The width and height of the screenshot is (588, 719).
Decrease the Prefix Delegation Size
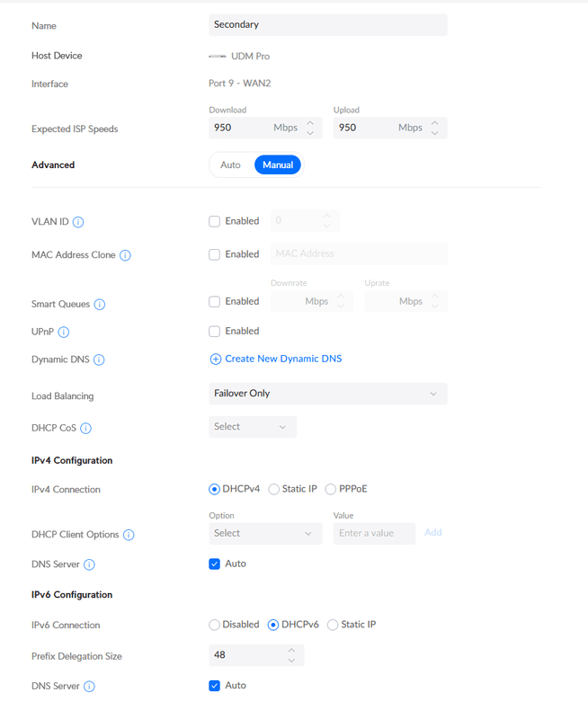click(291, 661)
